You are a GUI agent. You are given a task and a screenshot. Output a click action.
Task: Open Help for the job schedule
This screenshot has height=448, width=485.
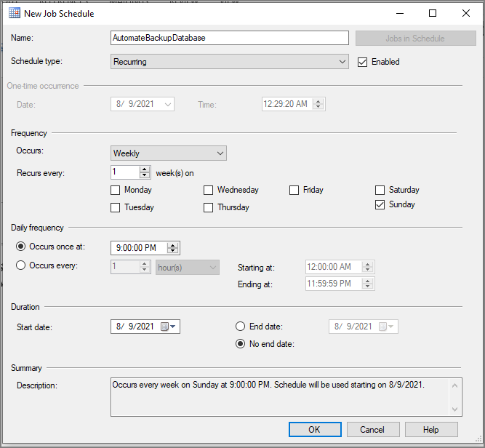pyautogui.click(x=431, y=429)
